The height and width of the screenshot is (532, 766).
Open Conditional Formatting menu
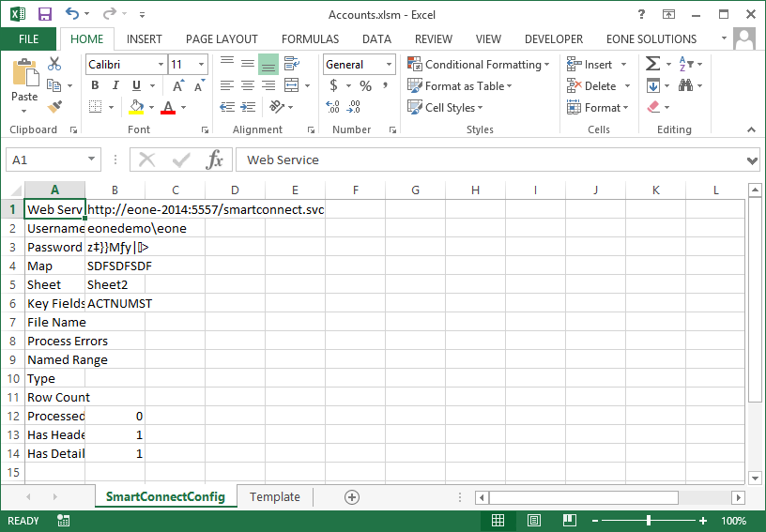coord(479,65)
